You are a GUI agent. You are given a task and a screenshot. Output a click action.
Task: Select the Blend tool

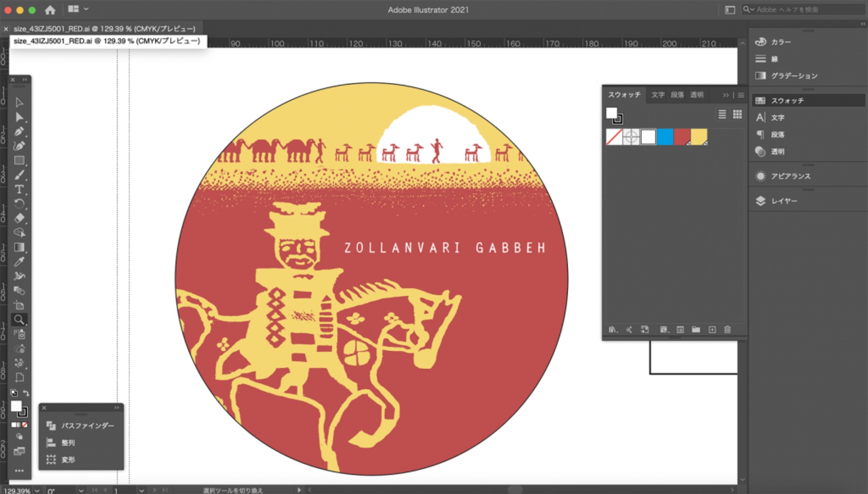[19, 290]
